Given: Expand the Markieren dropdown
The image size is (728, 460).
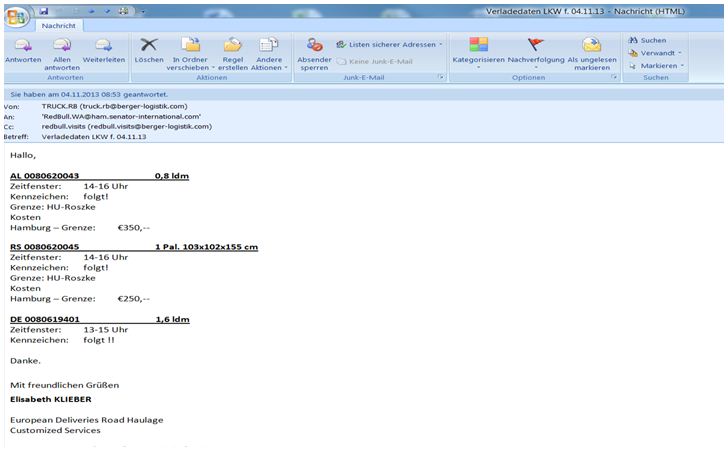Looking at the screenshot, I should click(656, 66).
